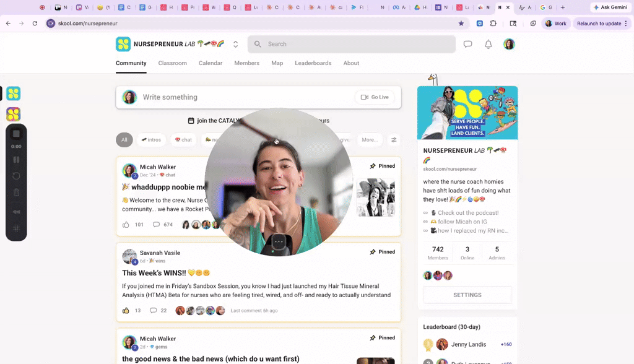View the 742 Members count

[x=438, y=253]
